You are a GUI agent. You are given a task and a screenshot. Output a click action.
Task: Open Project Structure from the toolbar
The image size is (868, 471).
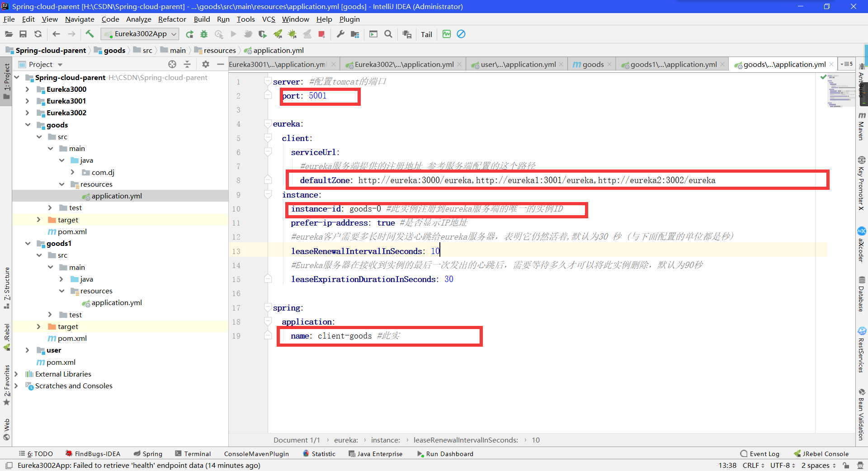pyautogui.click(x=355, y=34)
